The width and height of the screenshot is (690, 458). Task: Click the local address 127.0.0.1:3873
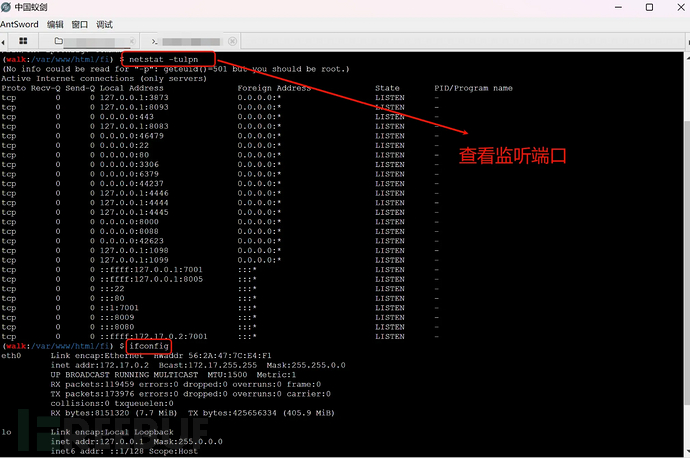point(134,98)
